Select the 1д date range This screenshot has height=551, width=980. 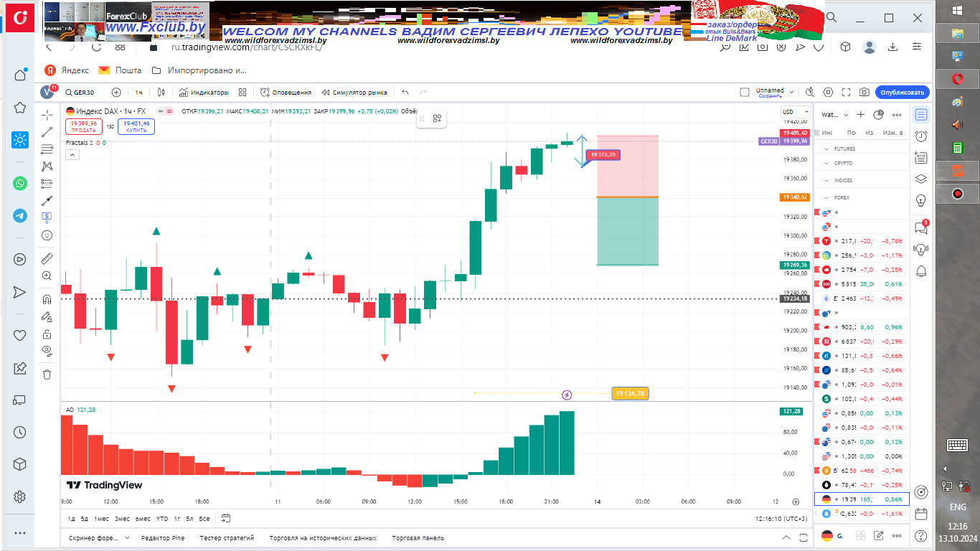point(71,518)
